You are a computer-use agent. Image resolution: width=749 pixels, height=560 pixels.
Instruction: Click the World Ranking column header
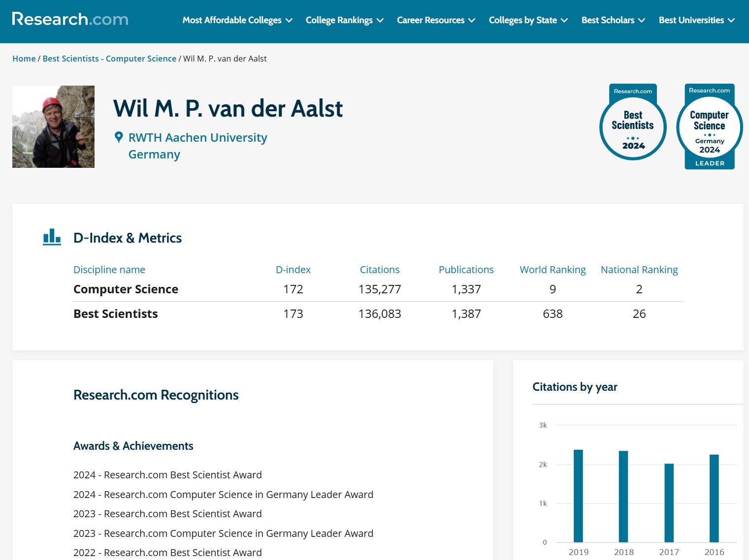553,270
